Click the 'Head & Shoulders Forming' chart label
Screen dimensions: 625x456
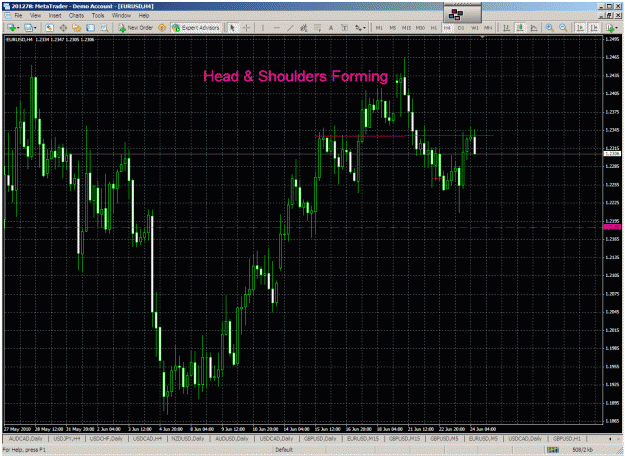(295, 76)
